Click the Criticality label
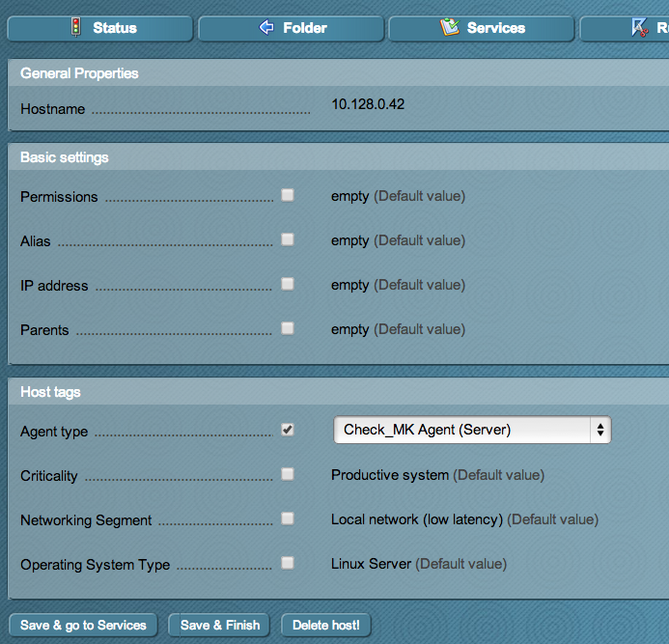This screenshot has height=644, width=669. point(49,476)
